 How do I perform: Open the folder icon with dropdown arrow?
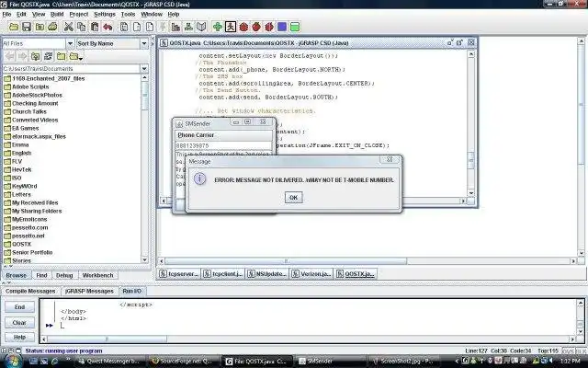[75, 56]
